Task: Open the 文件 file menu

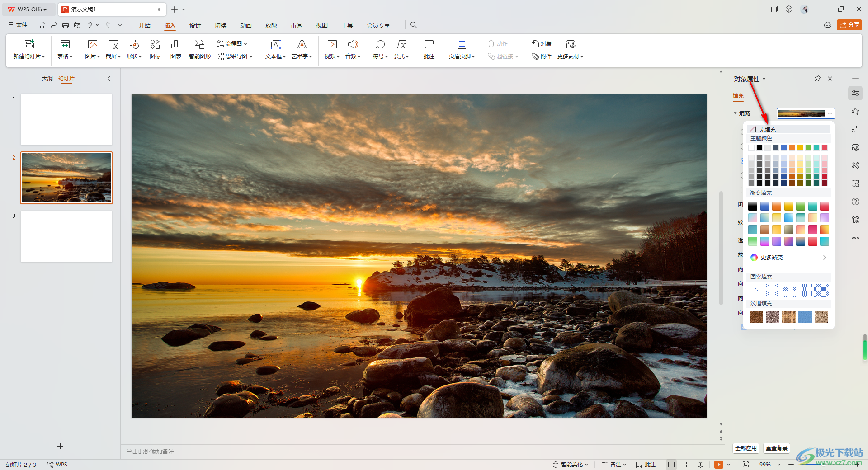Action: click(18, 25)
